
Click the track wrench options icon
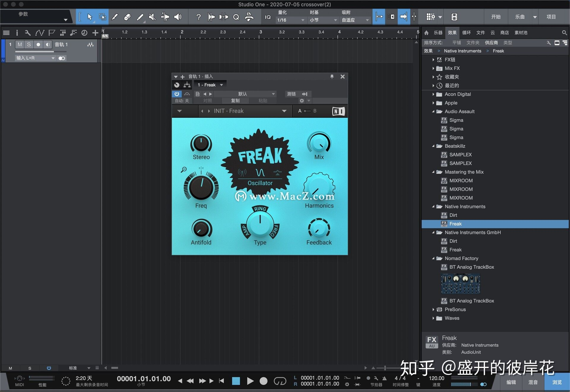point(28,33)
